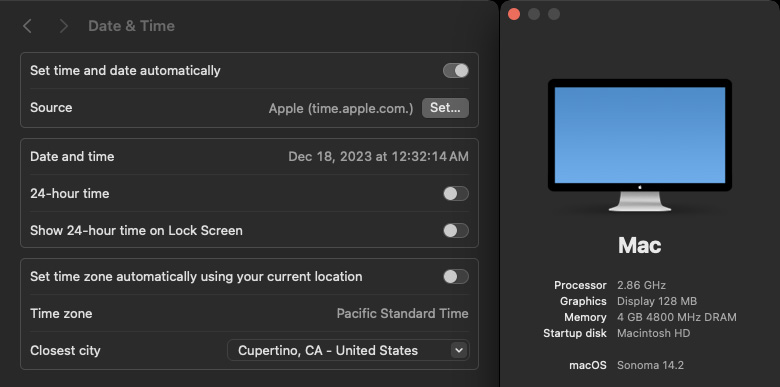780x387 pixels.
Task: Click the Startup disk Macintosh HD entry
Action: (617, 333)
